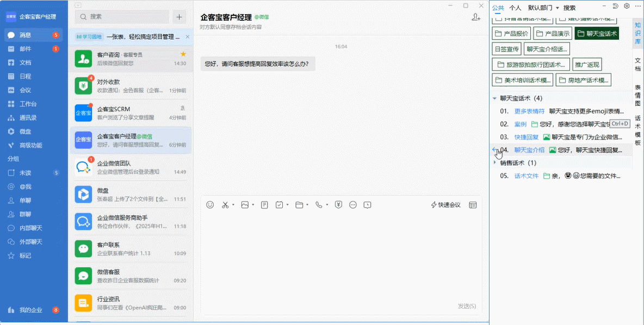Viewport: 644px width, 325px height.
Task: Click the 搜索 tab in right panel
Action: [x=569, y=8]
